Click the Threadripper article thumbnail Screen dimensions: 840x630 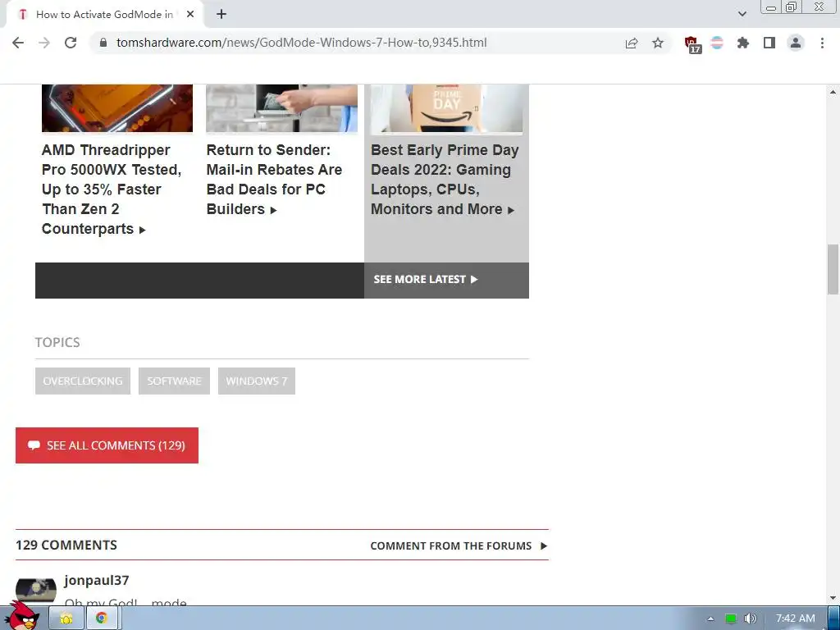(117, 108)
